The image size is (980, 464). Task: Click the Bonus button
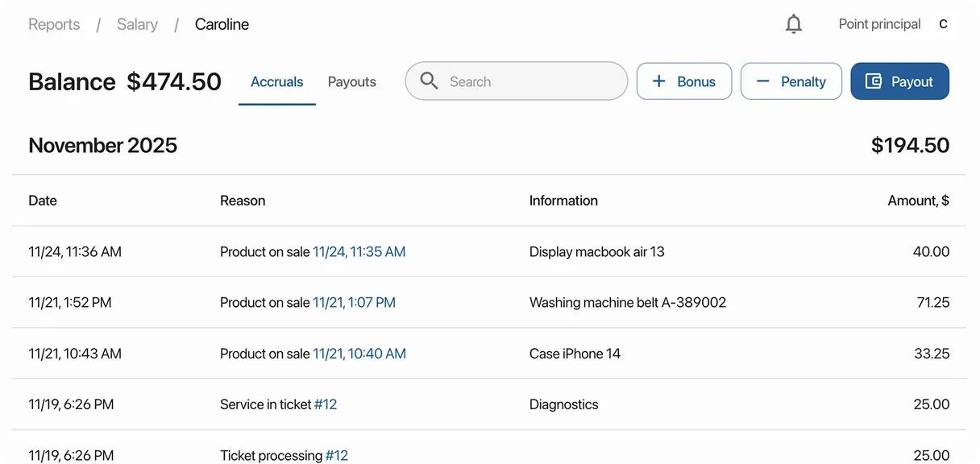pyautogui.click(x=684, y=81)
